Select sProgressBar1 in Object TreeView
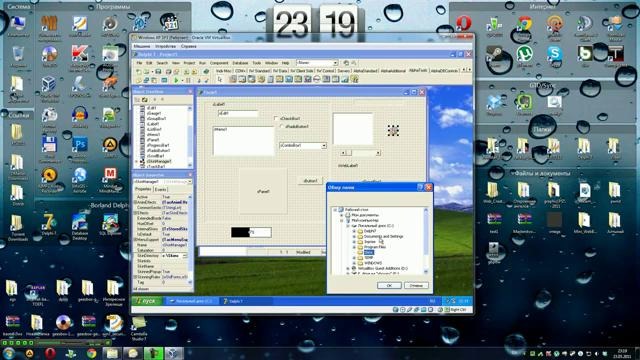 click(158, 145)
